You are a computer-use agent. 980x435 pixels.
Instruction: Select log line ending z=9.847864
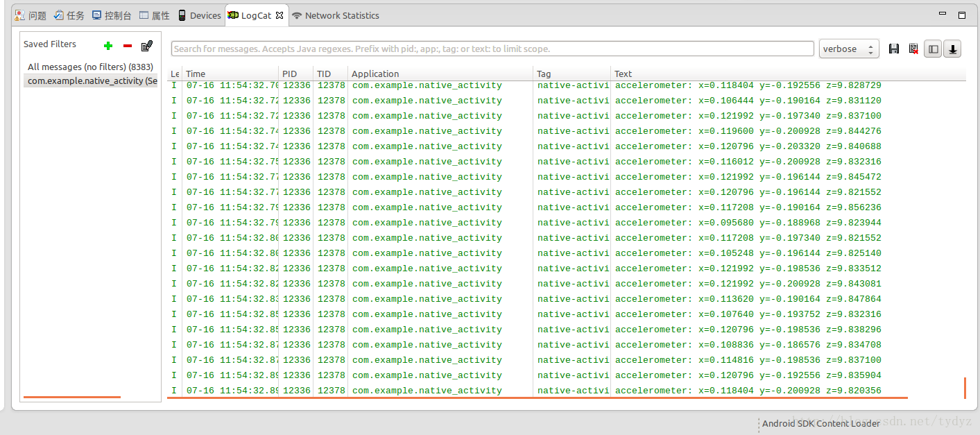(567, 299)
